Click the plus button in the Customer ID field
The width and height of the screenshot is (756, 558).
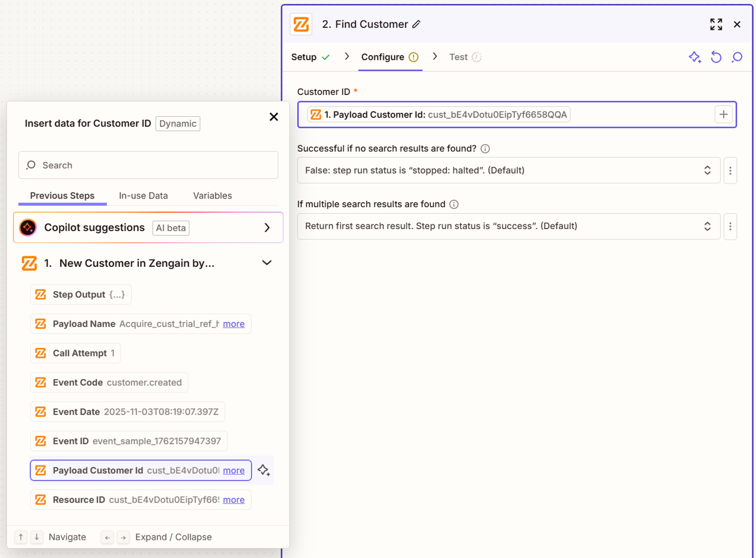724,115
